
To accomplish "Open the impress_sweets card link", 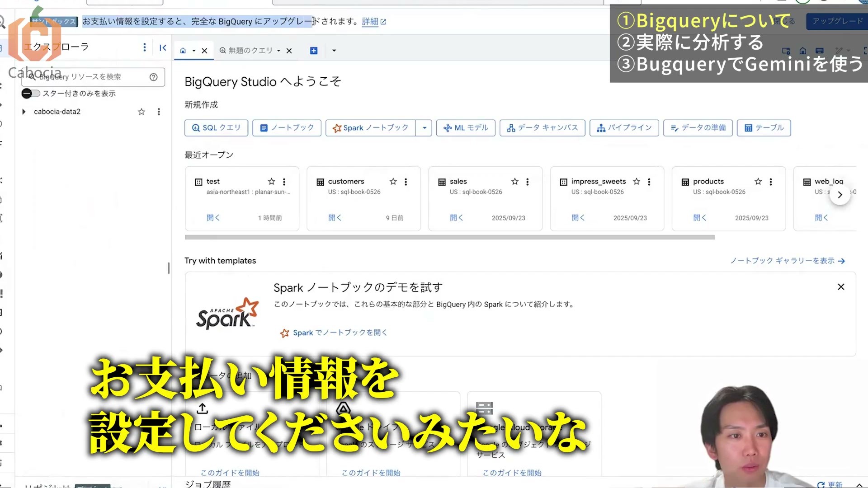I will 578,218.
